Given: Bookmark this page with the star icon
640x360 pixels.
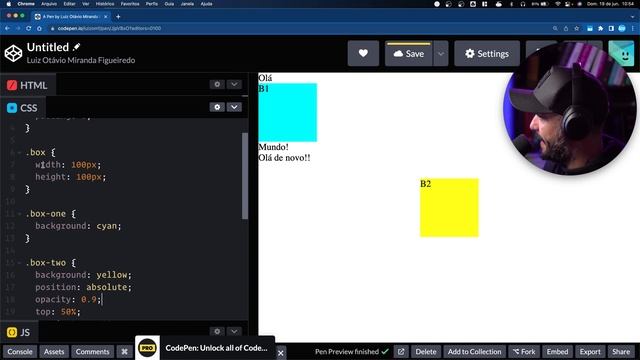Looking at the screenshot, I should tap(576, 28).
